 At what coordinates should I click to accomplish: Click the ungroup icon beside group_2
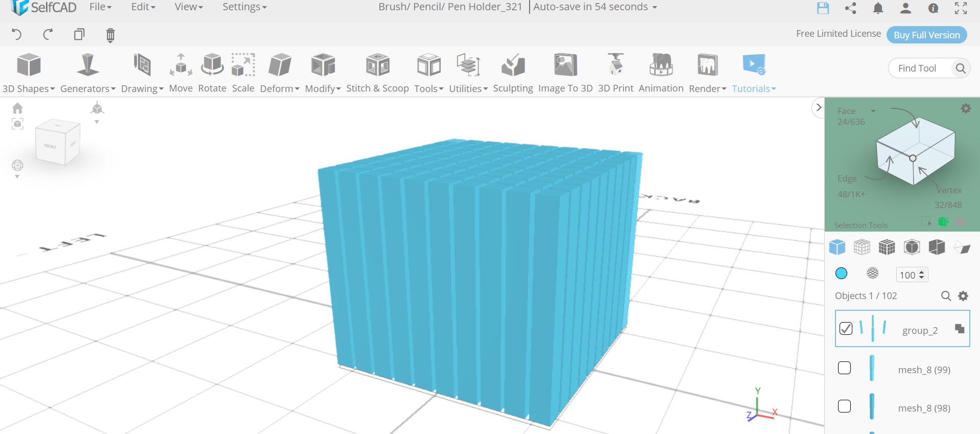960,329
